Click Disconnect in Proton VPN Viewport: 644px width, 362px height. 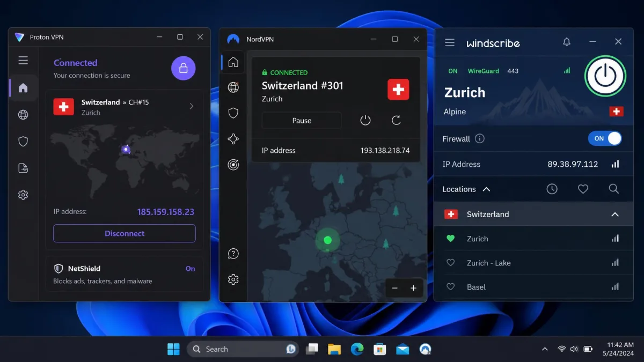(125, 233)
